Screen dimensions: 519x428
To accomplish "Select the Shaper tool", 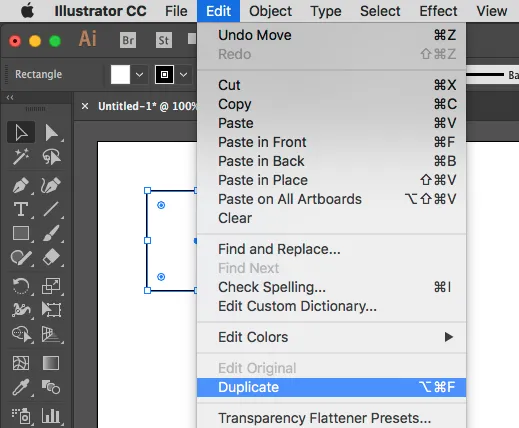I will click(21, 257).
